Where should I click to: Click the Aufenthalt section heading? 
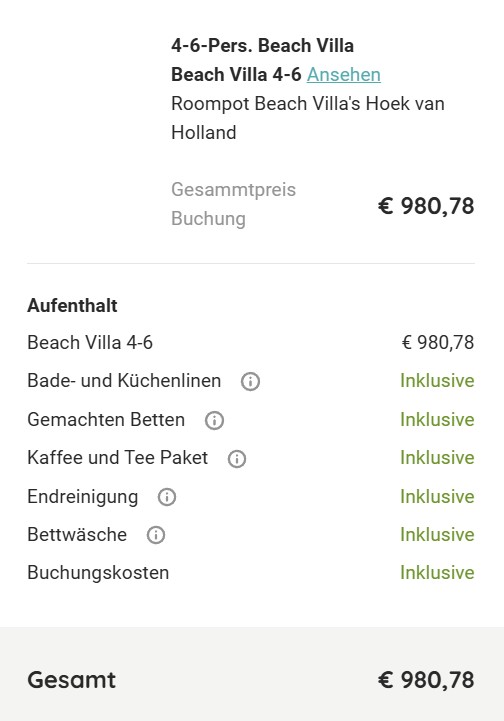coord(72,305)
